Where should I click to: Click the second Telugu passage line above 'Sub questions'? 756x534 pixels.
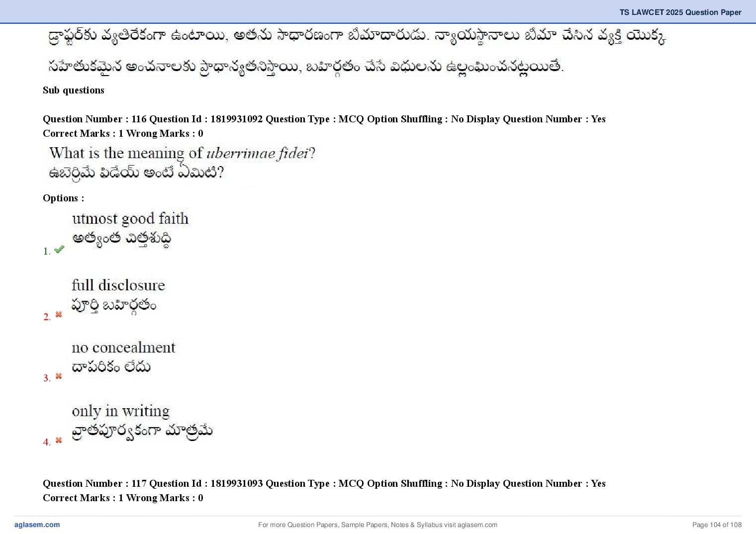pos(305,66)
